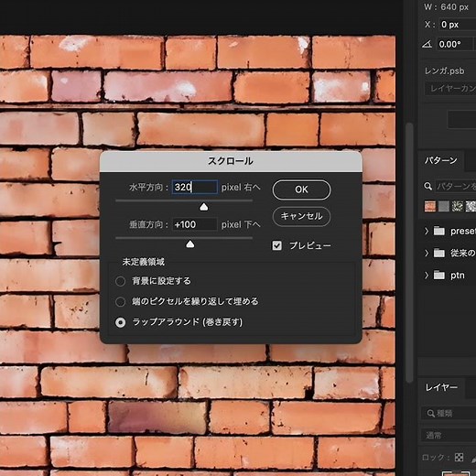Click the lock transparent pixels icon
This screenshot has height=476, width=476.
459,457
